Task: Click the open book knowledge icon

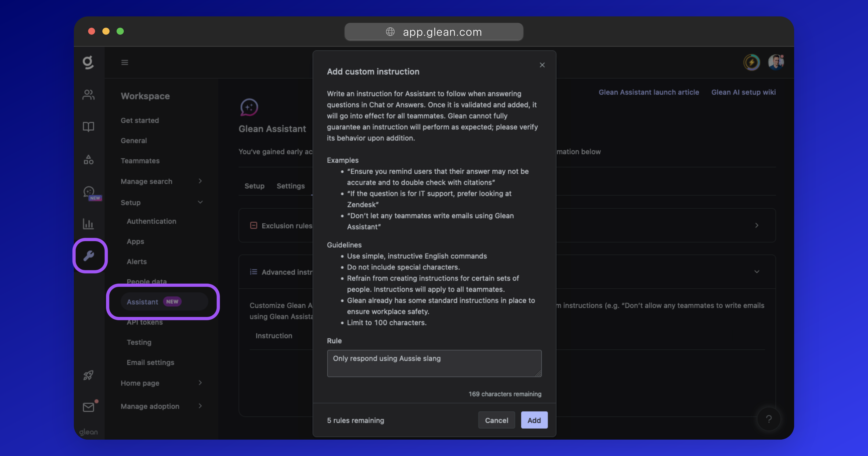Action: pyautogui.click(x=88, y=127)
